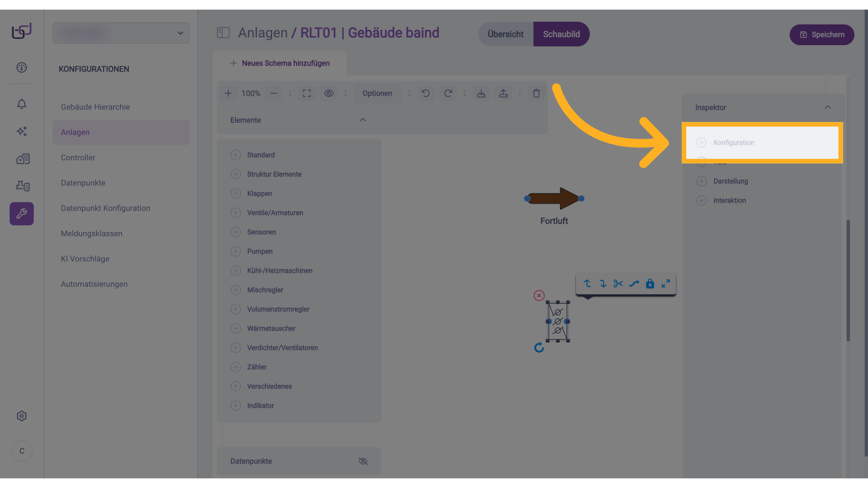
Task: Open Datenpunkt Konfiguration menu item
Action: 105,208
